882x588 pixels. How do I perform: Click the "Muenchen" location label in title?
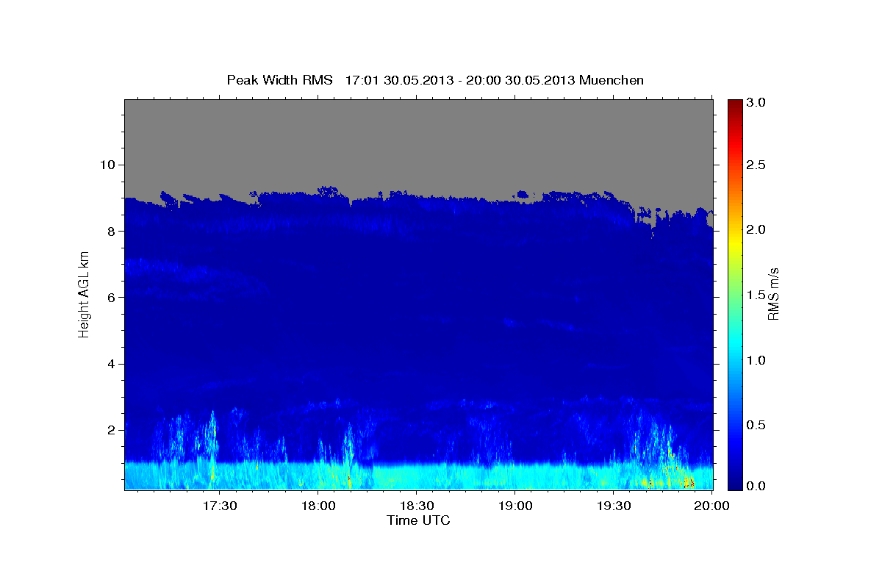tap(612, 79)
